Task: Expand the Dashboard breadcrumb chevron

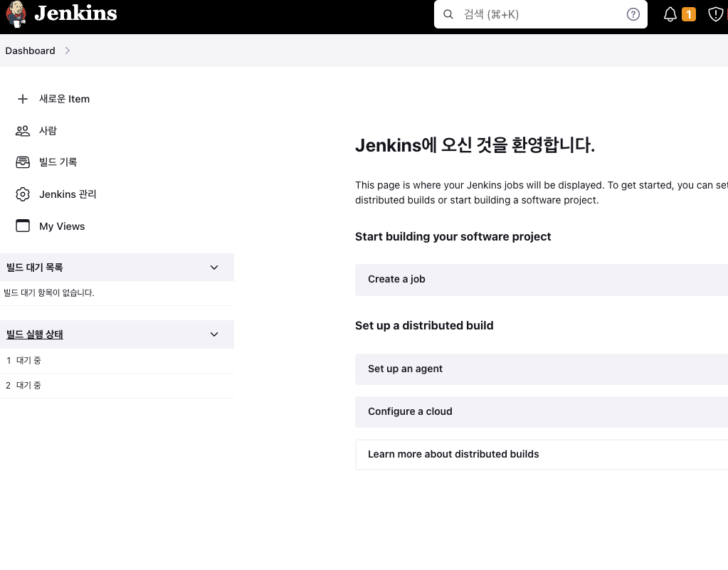Action: (x=68, y=51)
